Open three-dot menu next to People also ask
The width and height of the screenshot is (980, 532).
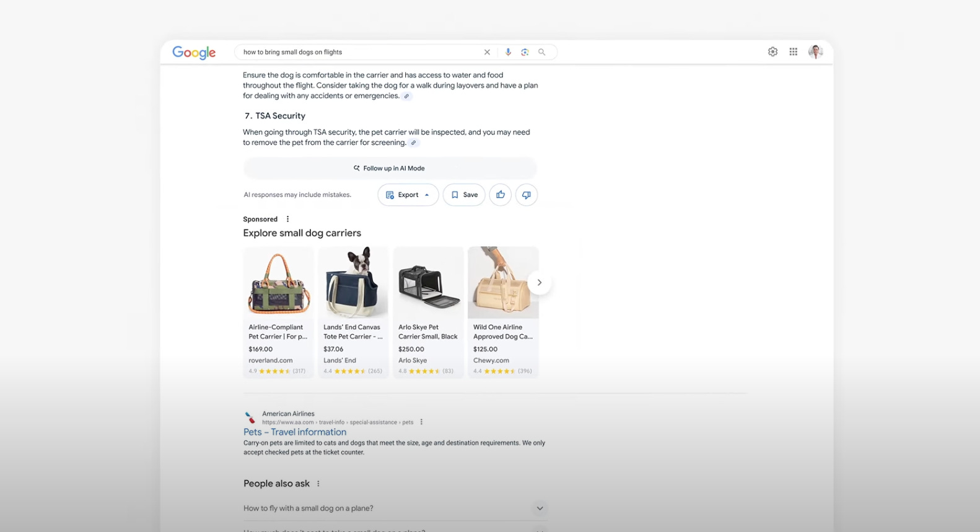tap(318, 484)
